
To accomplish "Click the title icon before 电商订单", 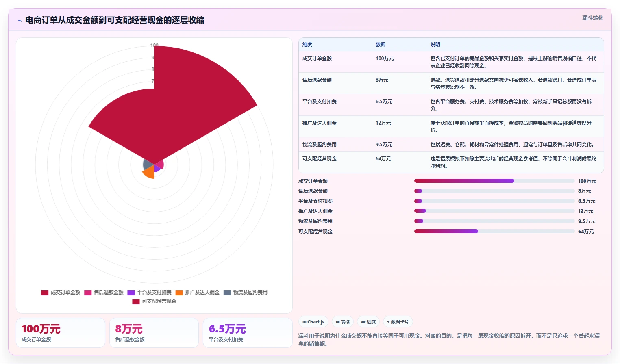I will click(x=19, y=20).
